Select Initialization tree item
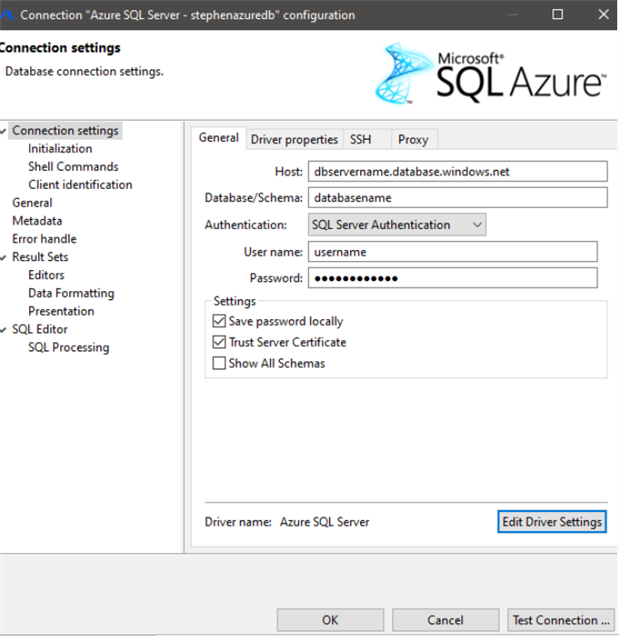This screenshot has height=636, width=619. (60, 149)
